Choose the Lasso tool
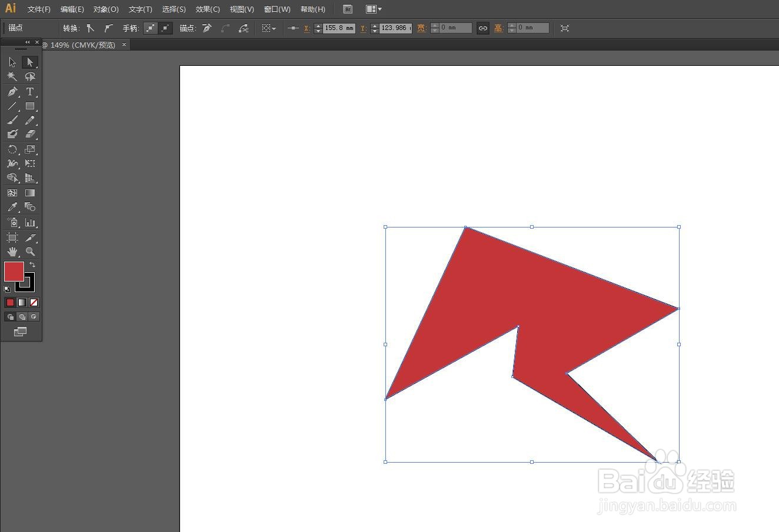The height and width of the screenshot is (532, 779). tap(30, 76)
